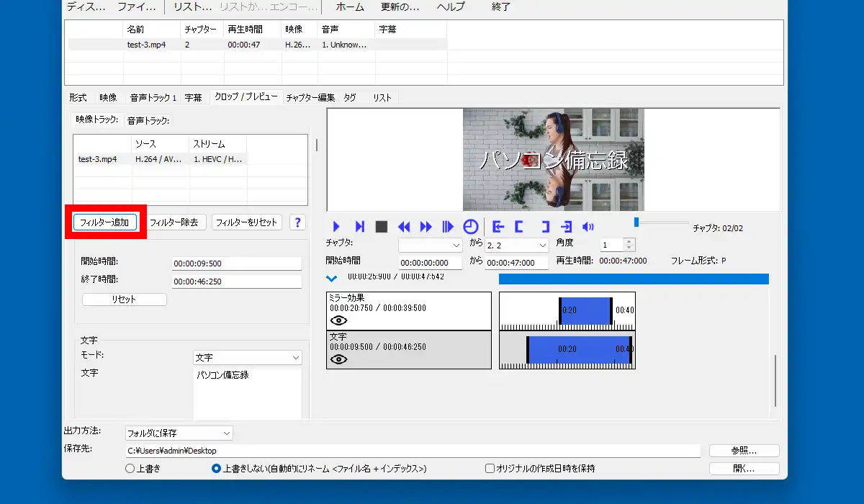Screen dimensions: 864x504
Task: Open the 出力方法 dropdown フォルダに保存
Action: pos(179,433)
